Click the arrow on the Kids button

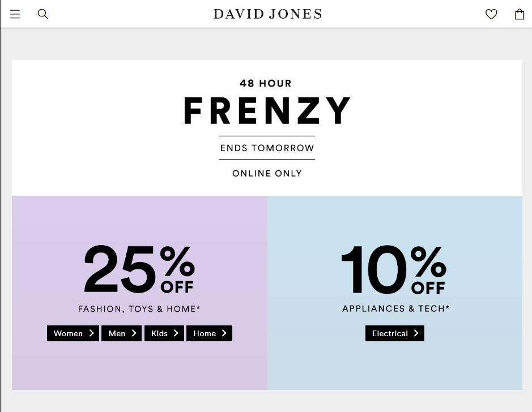click(x=176, y=333)
